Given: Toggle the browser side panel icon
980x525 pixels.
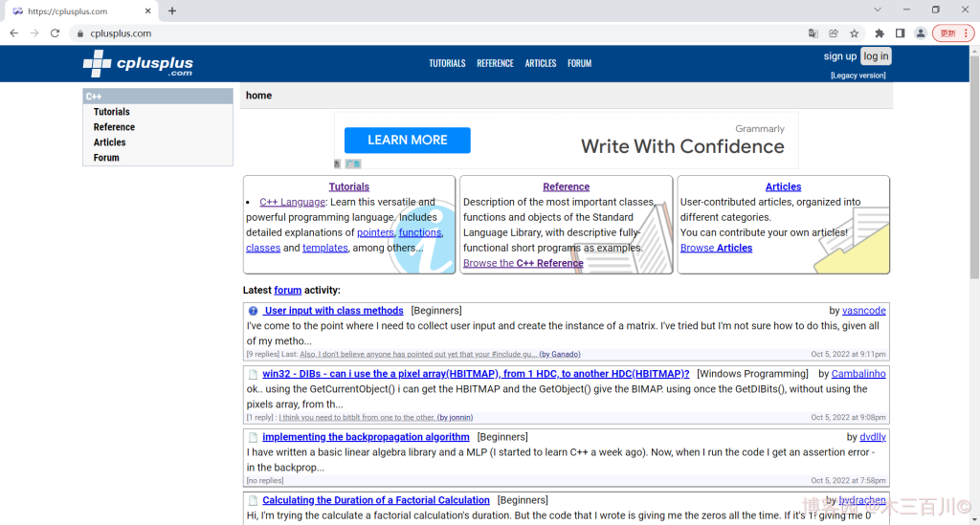Looking at the screenshot, I should pyautogui.click(x=900, y=33).
